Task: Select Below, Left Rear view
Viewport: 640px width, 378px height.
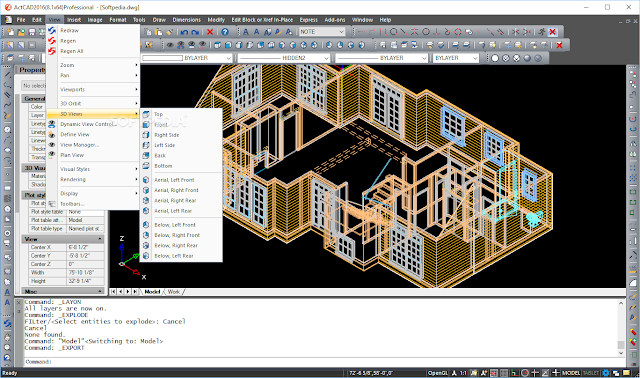Action: click(174, 256)
